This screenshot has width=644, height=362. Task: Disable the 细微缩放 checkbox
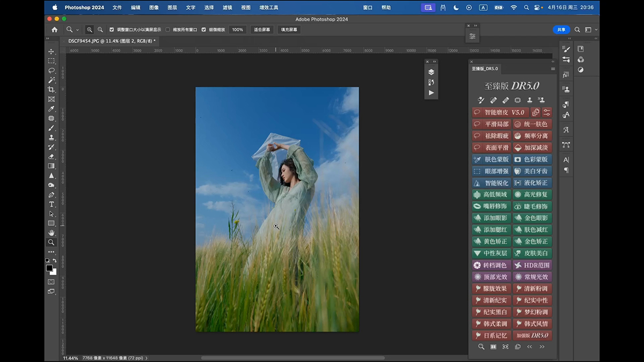[203, 29]
